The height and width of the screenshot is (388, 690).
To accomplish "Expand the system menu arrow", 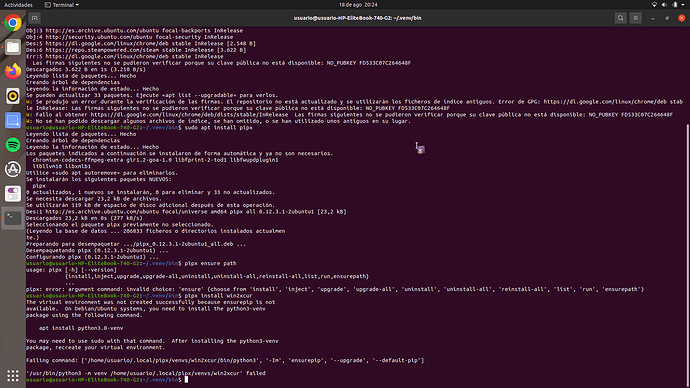I will [683, 5].
